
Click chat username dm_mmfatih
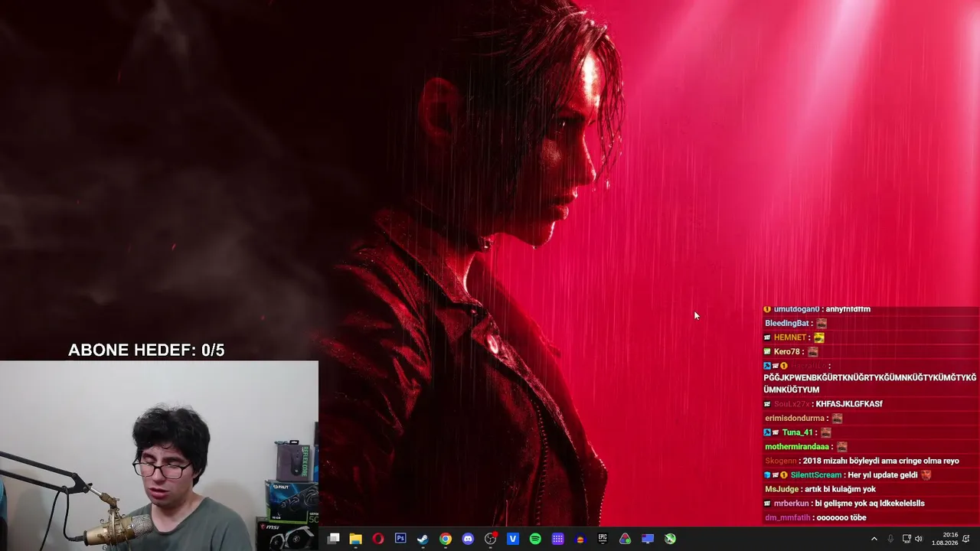tap(789, 518)
